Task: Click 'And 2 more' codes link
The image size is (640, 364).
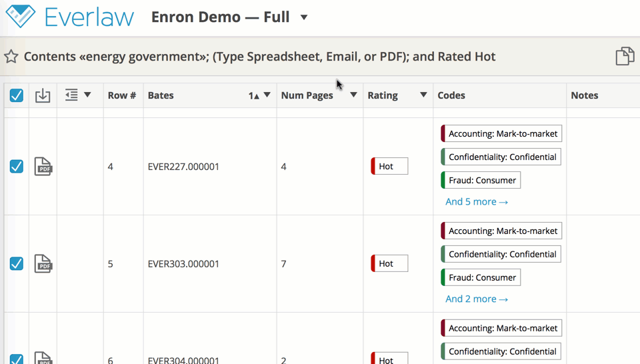Action: [x=476, y=299]
